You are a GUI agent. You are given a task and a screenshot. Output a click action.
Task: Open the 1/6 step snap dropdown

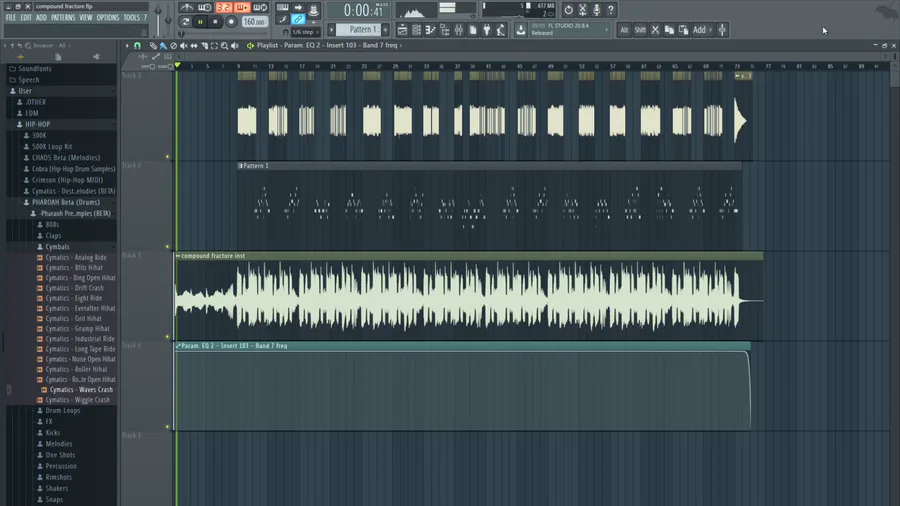(x=305, y=32)
